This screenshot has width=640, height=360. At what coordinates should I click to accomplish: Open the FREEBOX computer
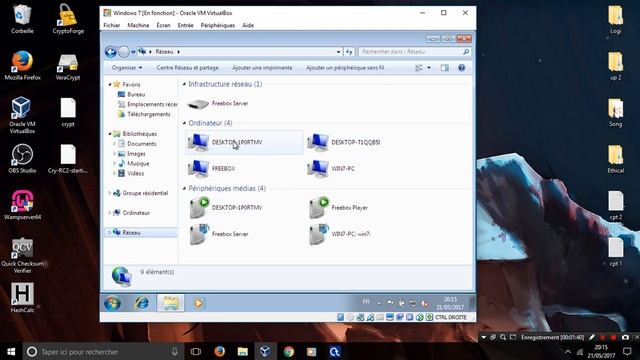click(x=211, y=169)
